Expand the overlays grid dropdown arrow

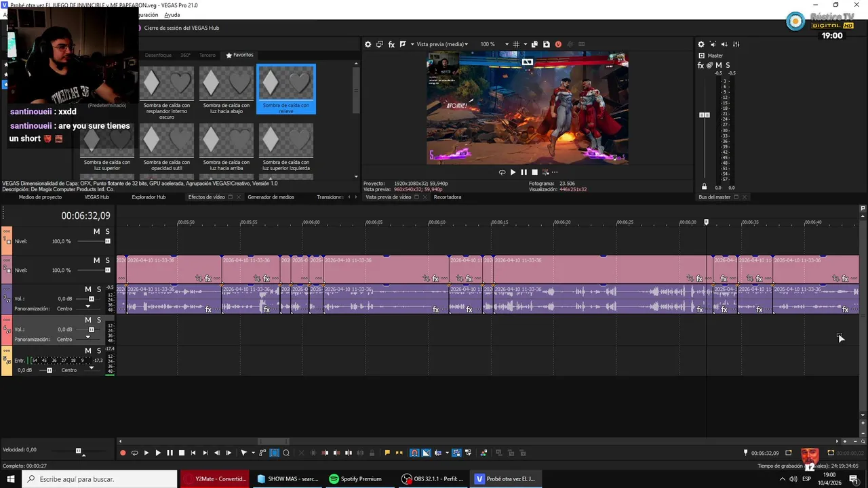click(x=526, y=44)
